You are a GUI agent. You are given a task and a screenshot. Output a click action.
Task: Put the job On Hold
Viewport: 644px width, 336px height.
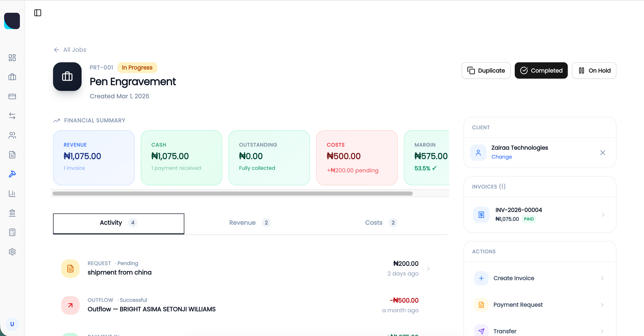pyautogui.click(x=594, y=70)
